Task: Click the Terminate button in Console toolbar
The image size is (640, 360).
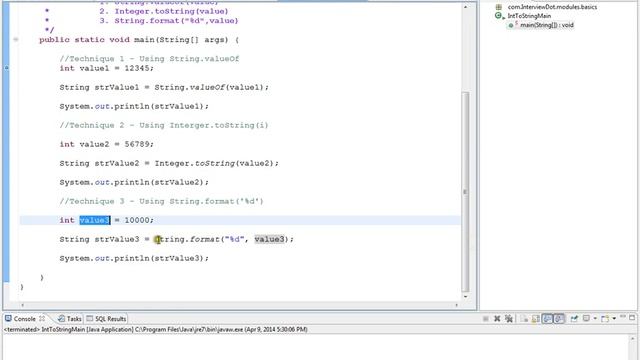Action: coord(485,319)
